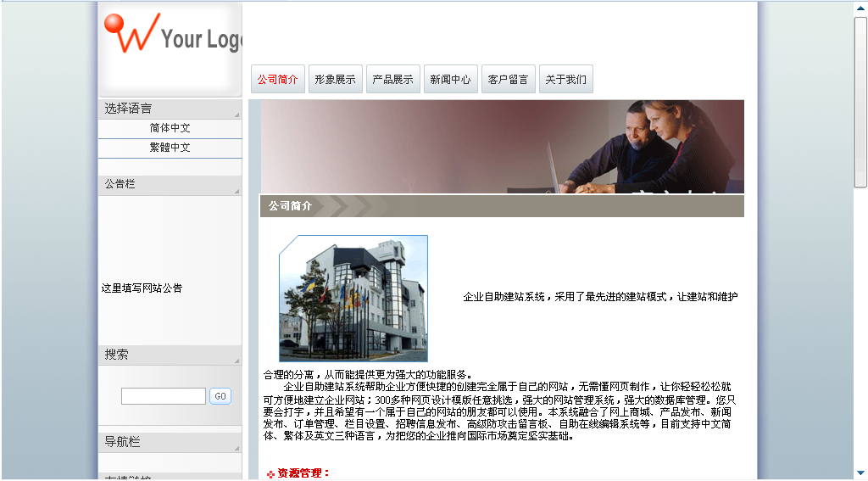The image size is (868, 481).
Task: Click the red 资源管理 heading
Action: (x=303, y=473)
